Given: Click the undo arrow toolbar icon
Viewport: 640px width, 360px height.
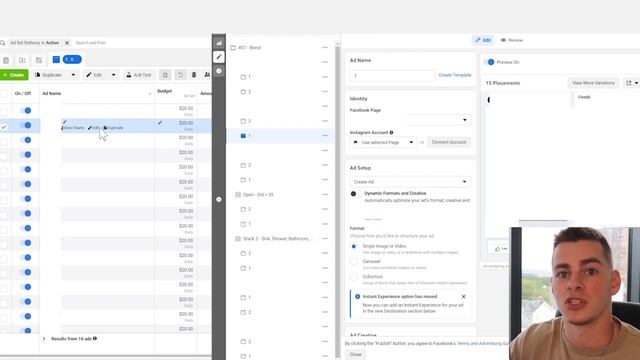Looking at the screenshot, I should (180, 75).
